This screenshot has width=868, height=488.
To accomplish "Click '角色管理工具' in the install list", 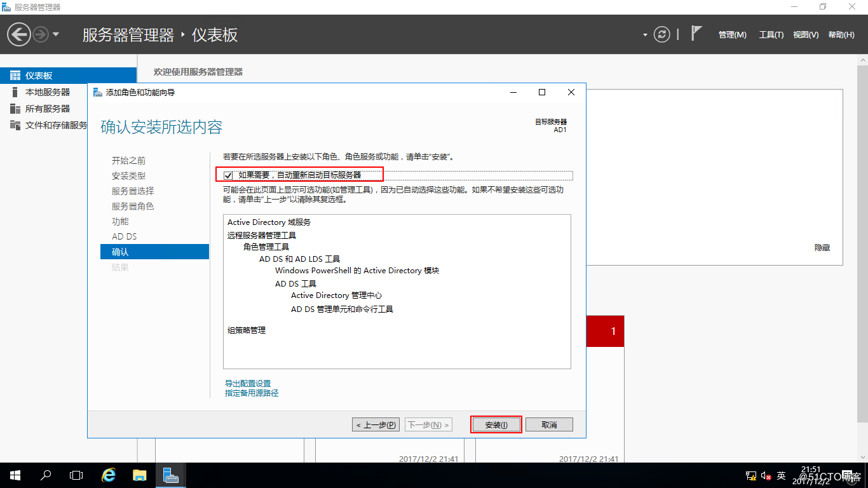I will (266, 247).
